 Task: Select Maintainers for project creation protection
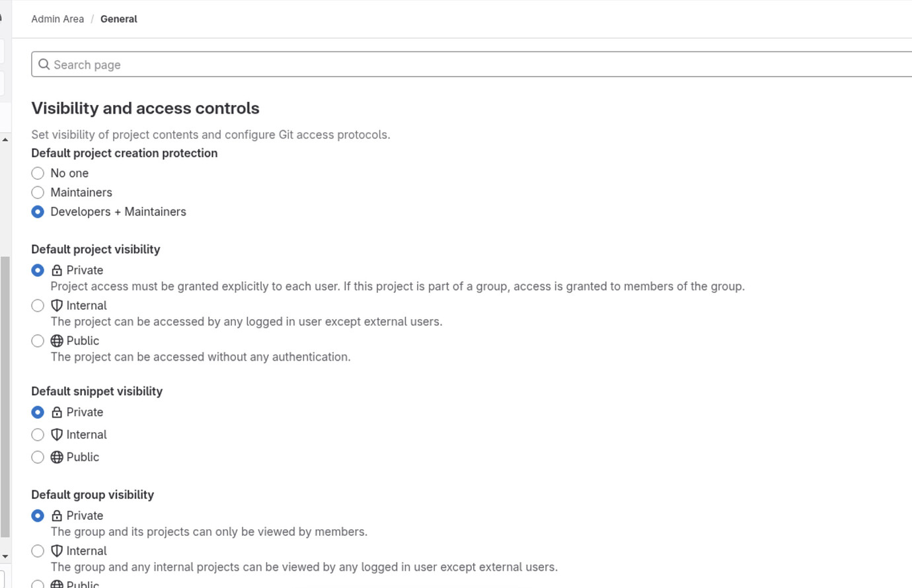click(38, 192)
